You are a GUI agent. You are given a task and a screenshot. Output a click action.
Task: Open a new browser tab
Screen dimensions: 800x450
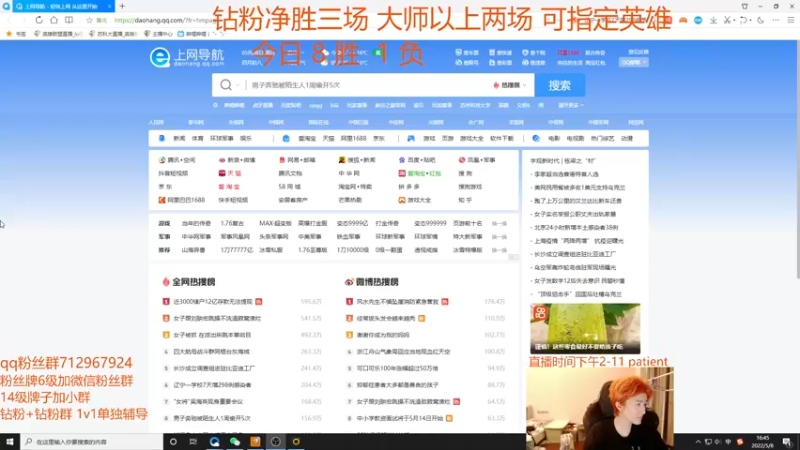point(122,6)
